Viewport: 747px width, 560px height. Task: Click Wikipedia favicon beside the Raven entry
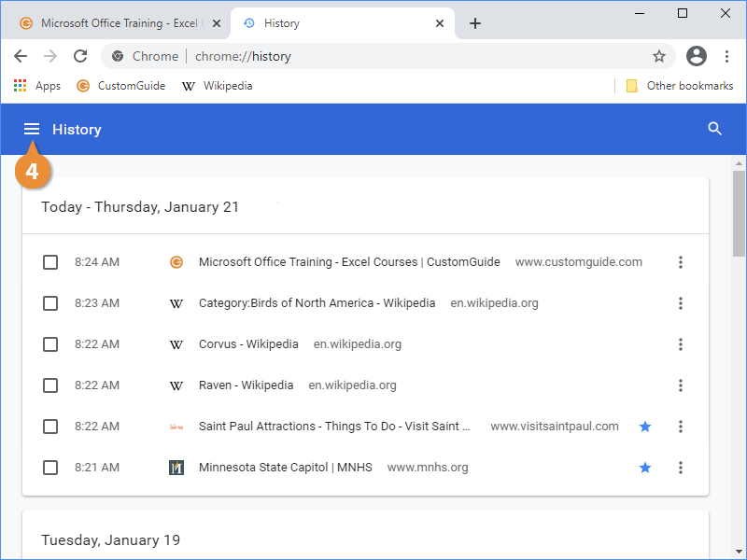tap(176, 385)
